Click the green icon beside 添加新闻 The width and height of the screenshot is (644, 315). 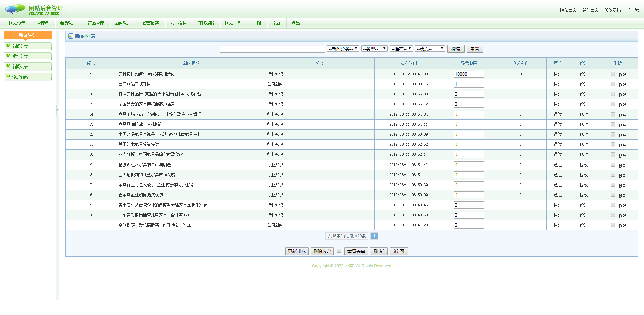(8, 76)
